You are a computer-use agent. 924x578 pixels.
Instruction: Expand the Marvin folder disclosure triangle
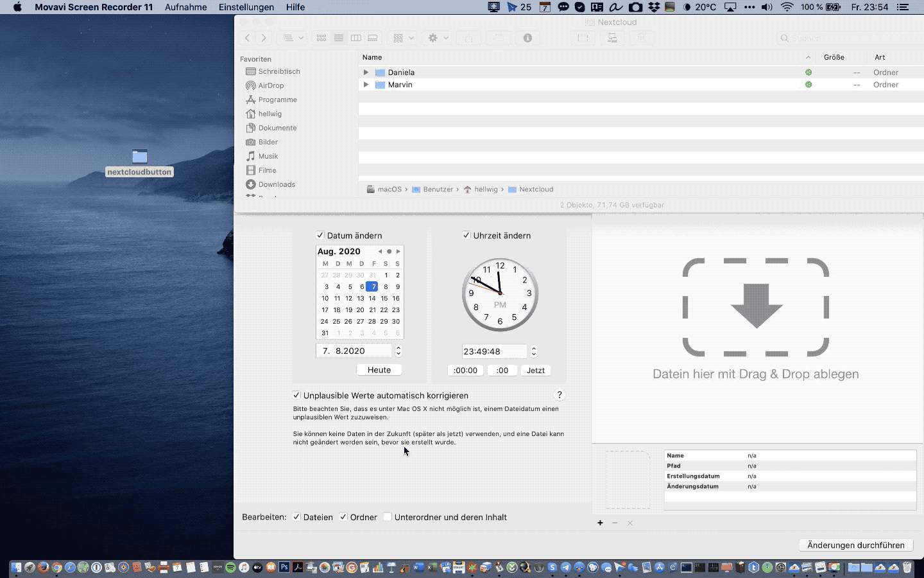[x=366, y=85]
